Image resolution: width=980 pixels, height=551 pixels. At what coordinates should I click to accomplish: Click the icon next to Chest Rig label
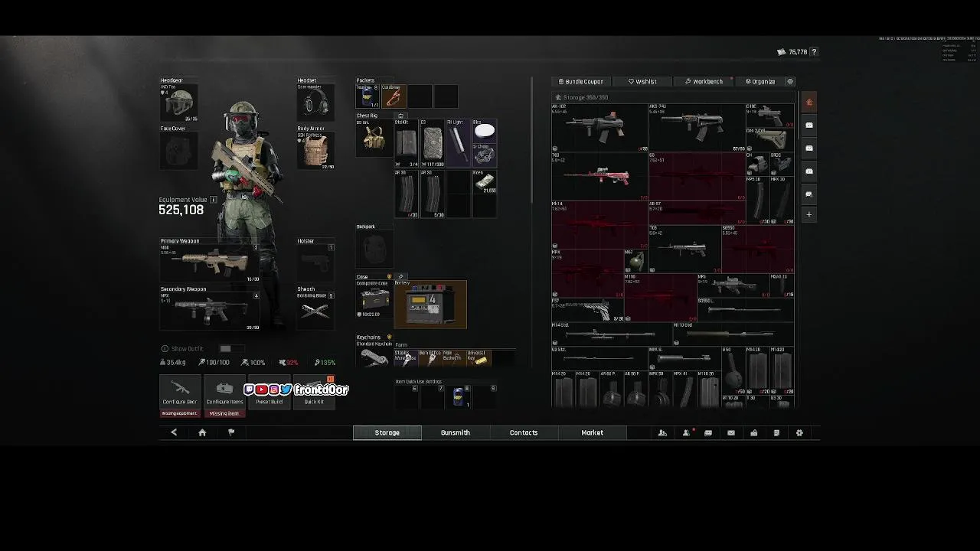click(400, 116)
